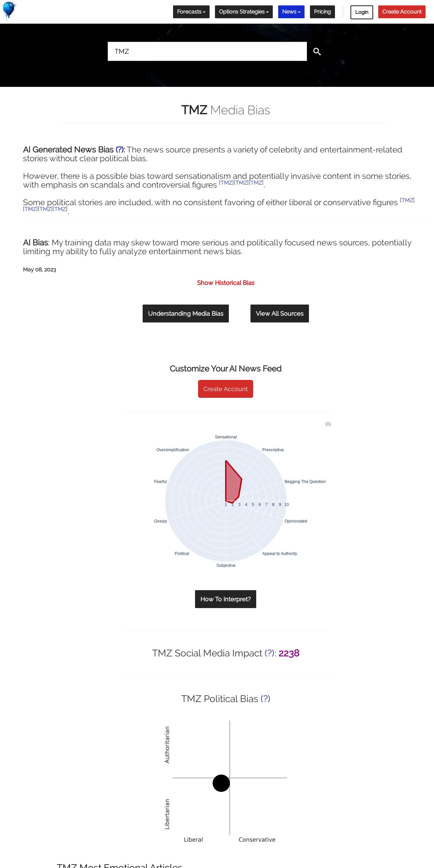Image resolution: width=434 pixels, height=868 pixels.
Task: Click the View All Sources button
Action: click(x=280, y=313)
